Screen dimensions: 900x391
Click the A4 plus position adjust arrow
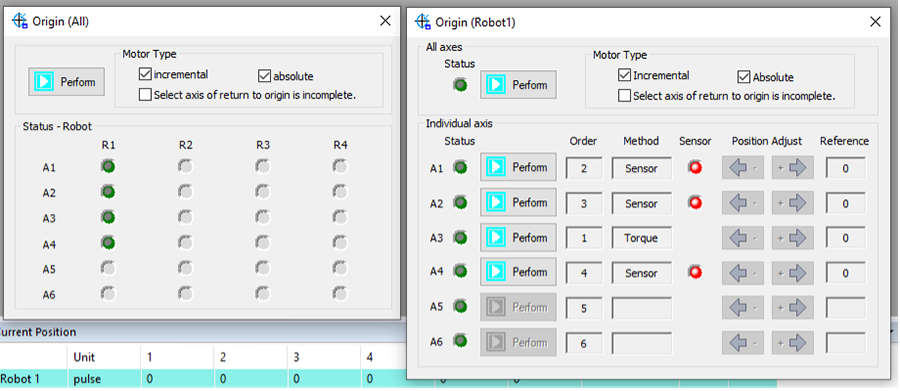pyautogui.click(x=793, y=273)
